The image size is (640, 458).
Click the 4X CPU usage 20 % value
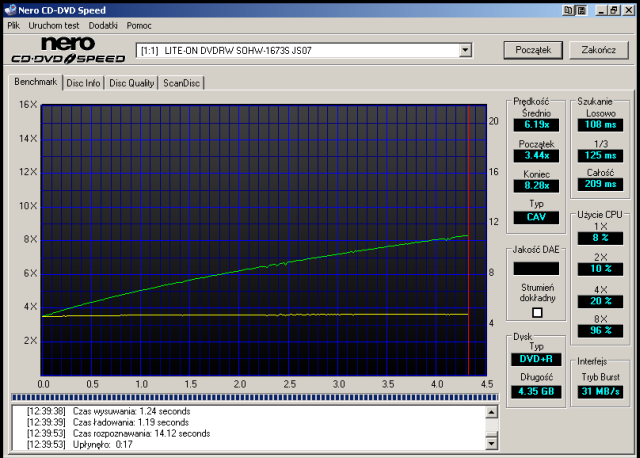click(x=600, y=301)
